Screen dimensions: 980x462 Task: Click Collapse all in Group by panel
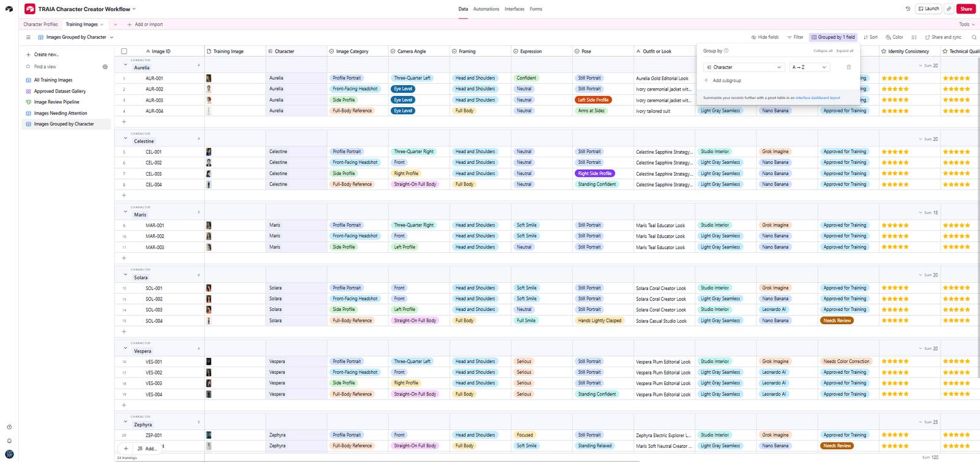pos(823,51)
